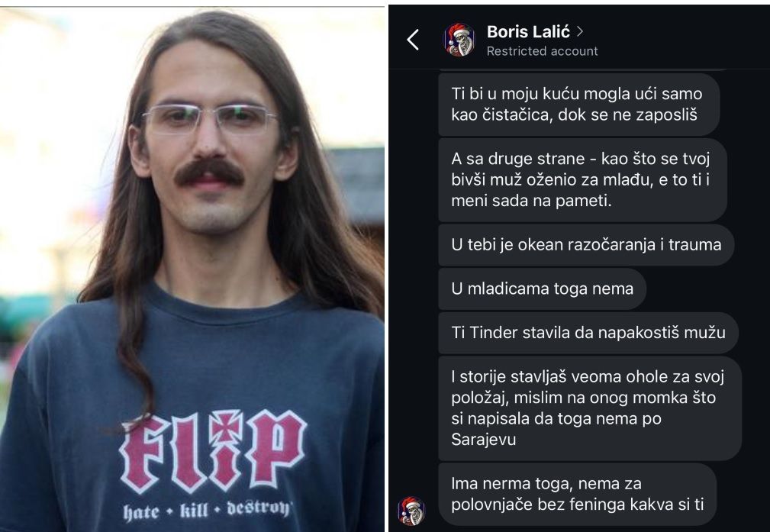Tap the Restricted account label
The width and height of the screenshot is (770, 532).
(x=542, y=51)
